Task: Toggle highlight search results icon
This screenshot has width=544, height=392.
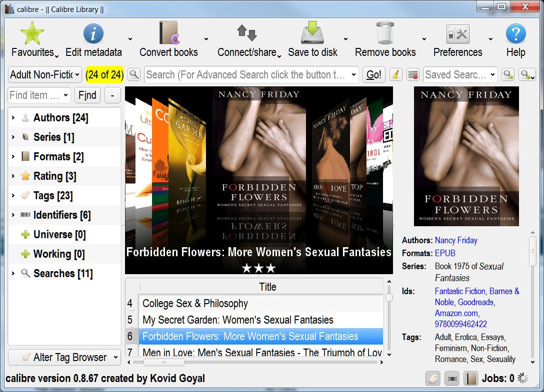Action: click(x=413, y=74)
